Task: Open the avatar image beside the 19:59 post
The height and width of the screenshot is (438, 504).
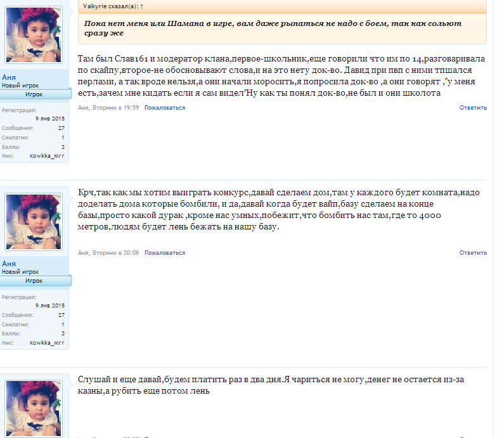Action: (34, 35)
